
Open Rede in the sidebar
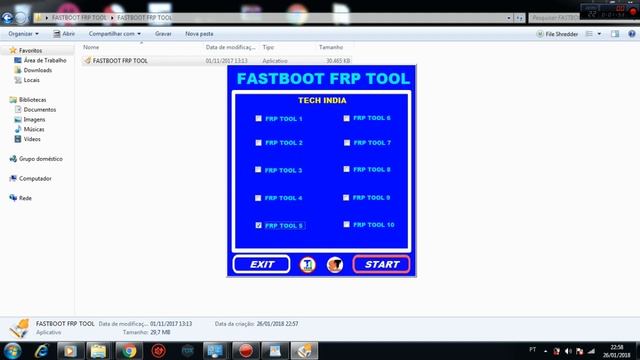[20, 198]
